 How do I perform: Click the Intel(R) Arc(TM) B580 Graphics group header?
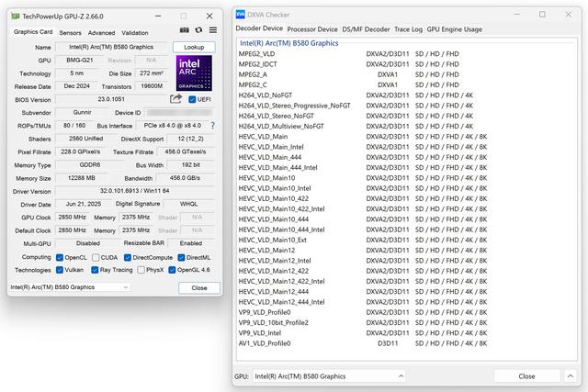click(x=289, y=43)
